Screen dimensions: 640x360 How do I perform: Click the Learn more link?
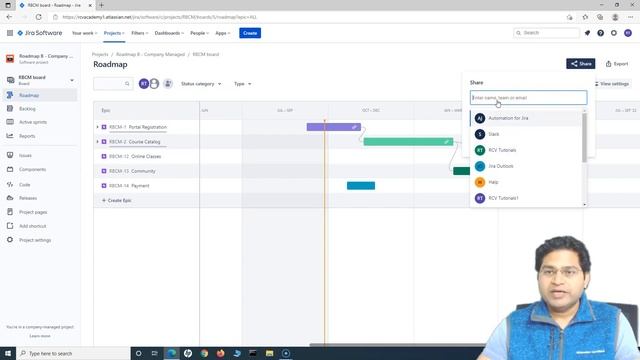click(40, 336)
